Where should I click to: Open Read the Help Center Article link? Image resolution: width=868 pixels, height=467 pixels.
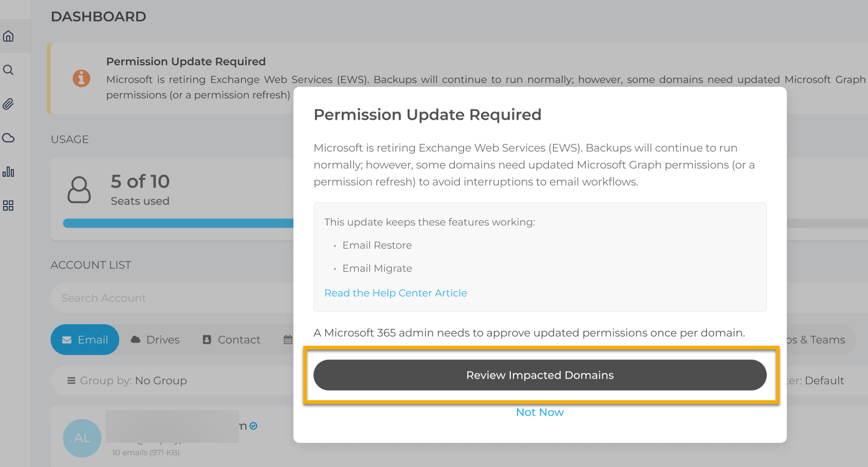[x=396, y=293]
